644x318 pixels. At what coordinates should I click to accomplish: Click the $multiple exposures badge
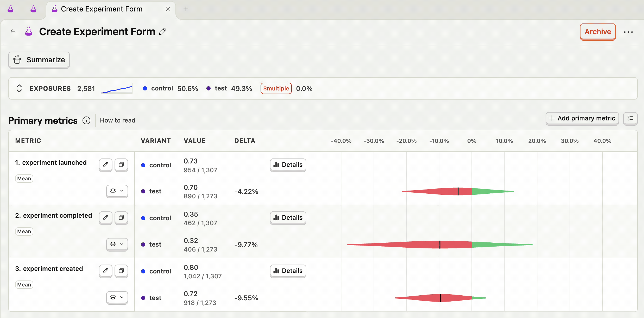276,88
